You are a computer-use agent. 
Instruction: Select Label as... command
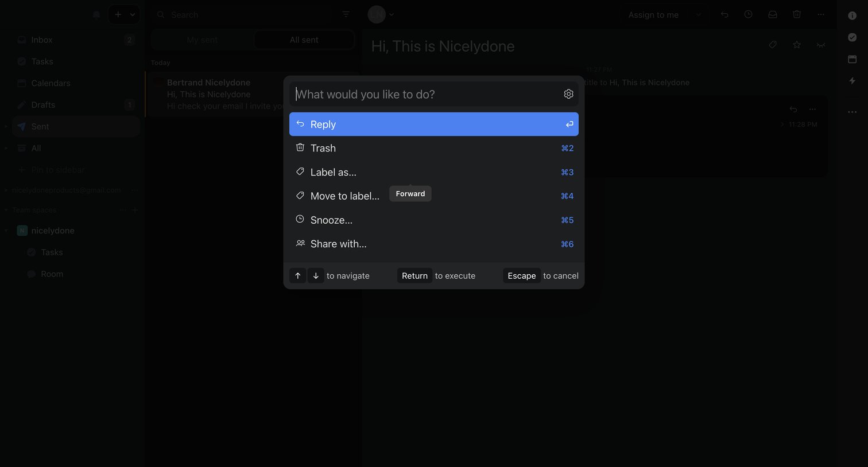[434, 172]
